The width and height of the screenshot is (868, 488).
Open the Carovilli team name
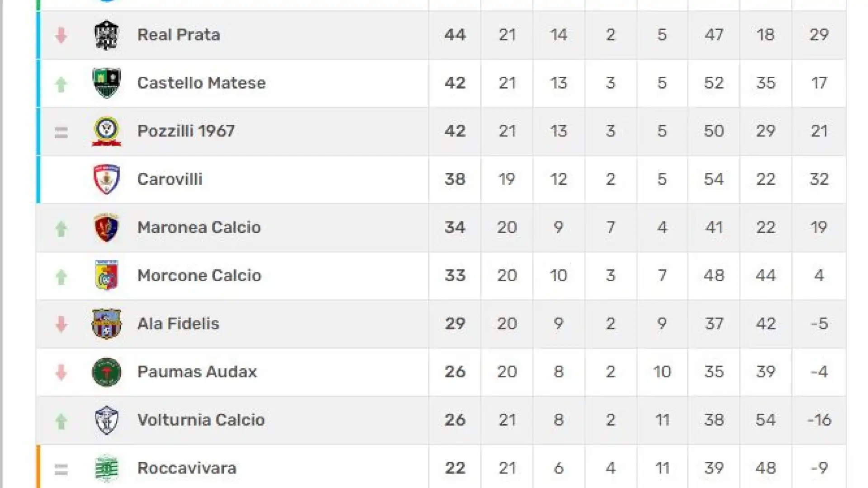tap(170, 179)
